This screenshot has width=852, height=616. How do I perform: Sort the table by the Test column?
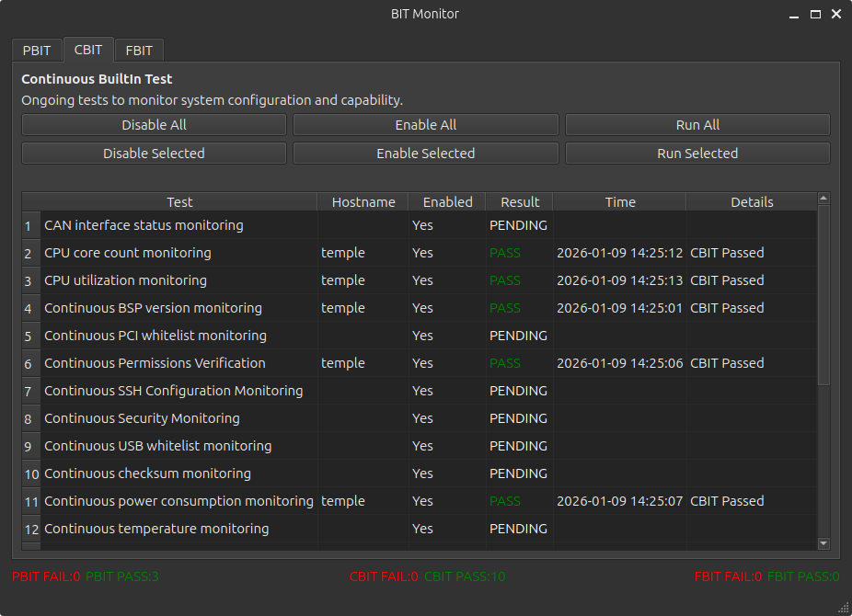coord(179,201)
